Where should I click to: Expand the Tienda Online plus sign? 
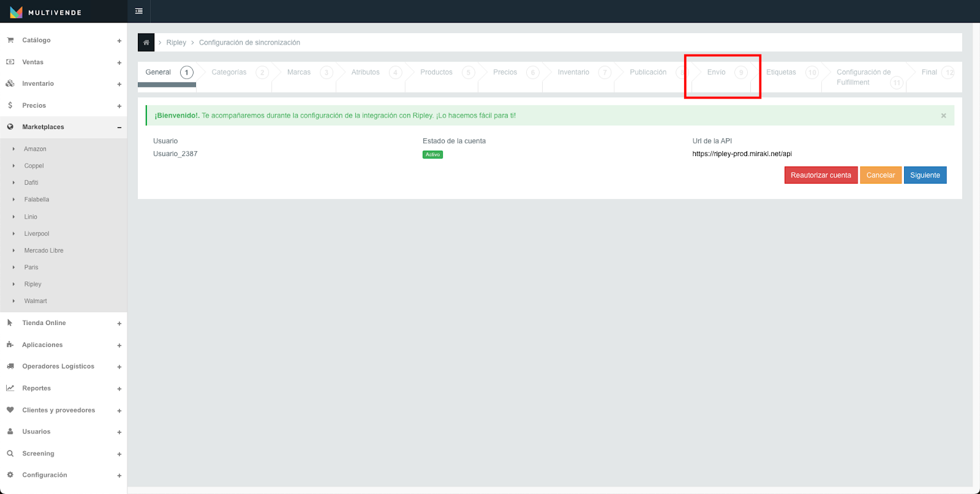[x=119, y=324]
